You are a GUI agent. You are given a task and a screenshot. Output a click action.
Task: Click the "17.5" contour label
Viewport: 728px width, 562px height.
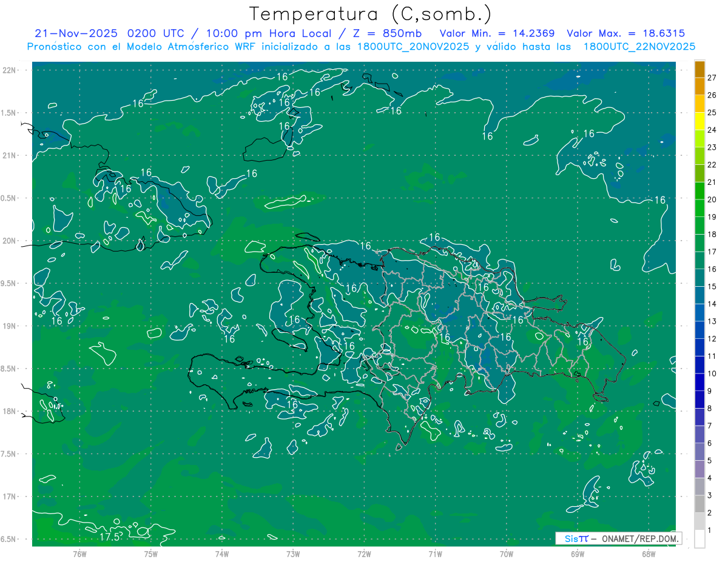pyautogui.click(x=109, y=537)
